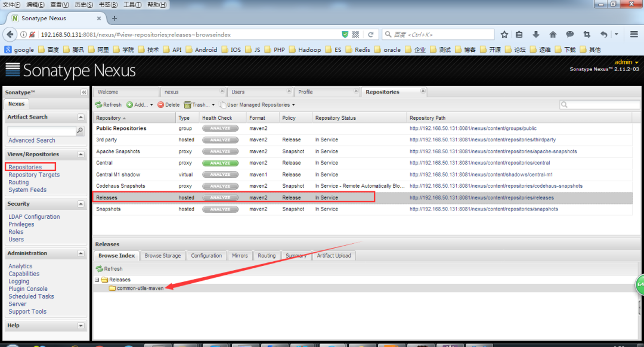
Task: Collapse the Releases tree node
Action: [97, 280]
